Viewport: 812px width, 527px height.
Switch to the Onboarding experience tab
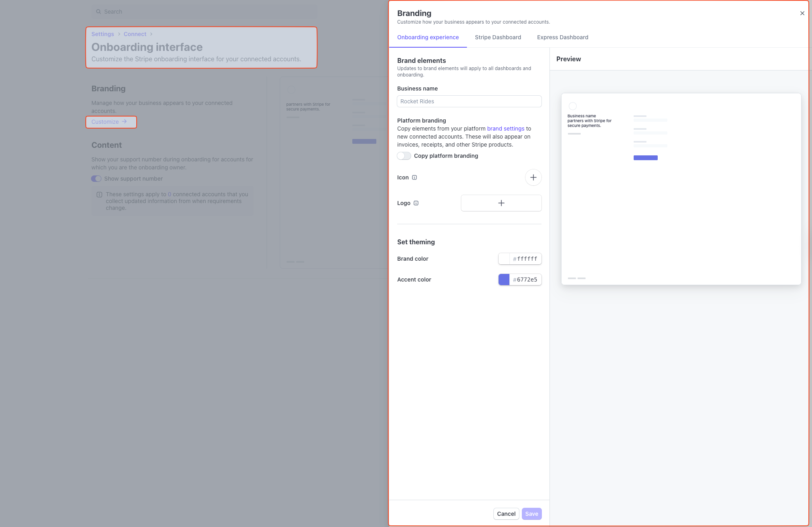pyautogui.click(x=428, y=37)
